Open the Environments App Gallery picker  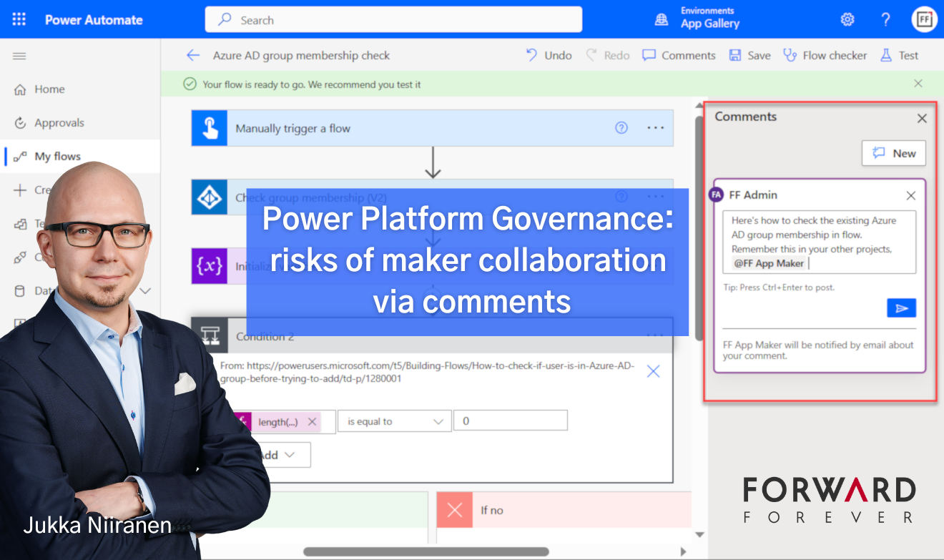(697, 19)
